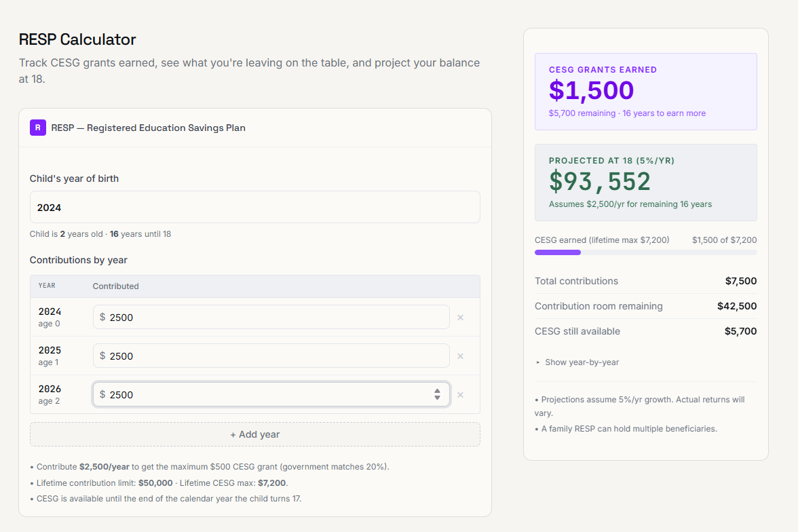Viewport: 798px width, 532px height.
Task: Click the Projected at 18 card
Action: [646, 183]
